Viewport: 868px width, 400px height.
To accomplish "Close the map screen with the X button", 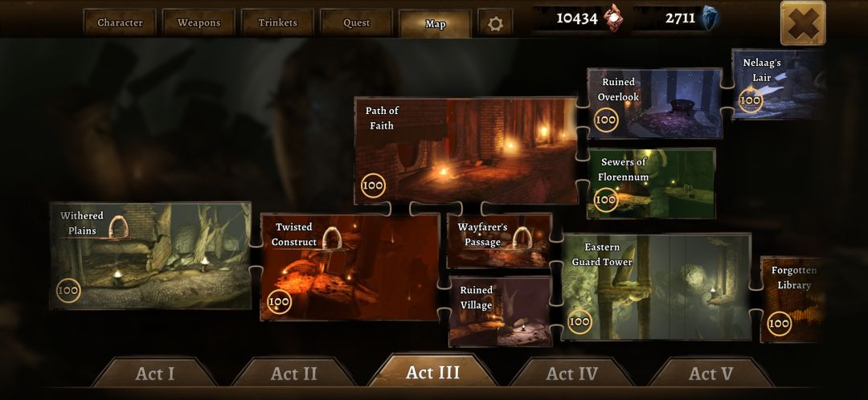I will 803,23.
